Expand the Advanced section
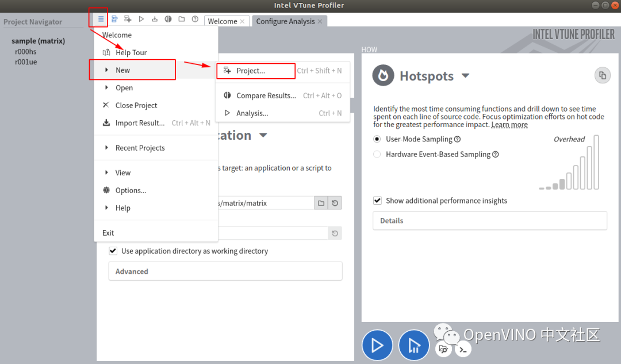Screen dimensions: 621x364 pyautogui.click(x=225, y=271)
